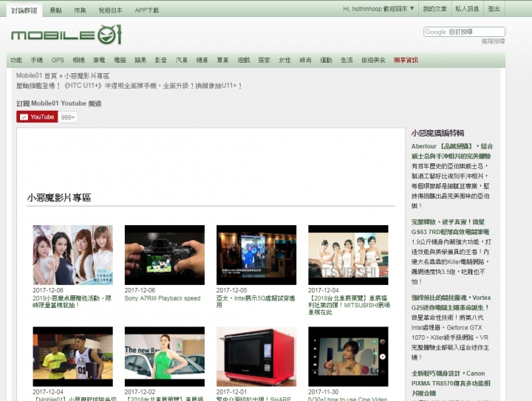
Task: Open basketball players video thumbnail
Action: (72, 357)
